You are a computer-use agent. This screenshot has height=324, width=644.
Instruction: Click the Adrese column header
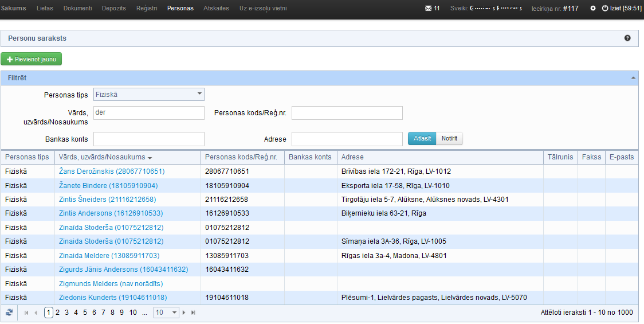[440, 157]
